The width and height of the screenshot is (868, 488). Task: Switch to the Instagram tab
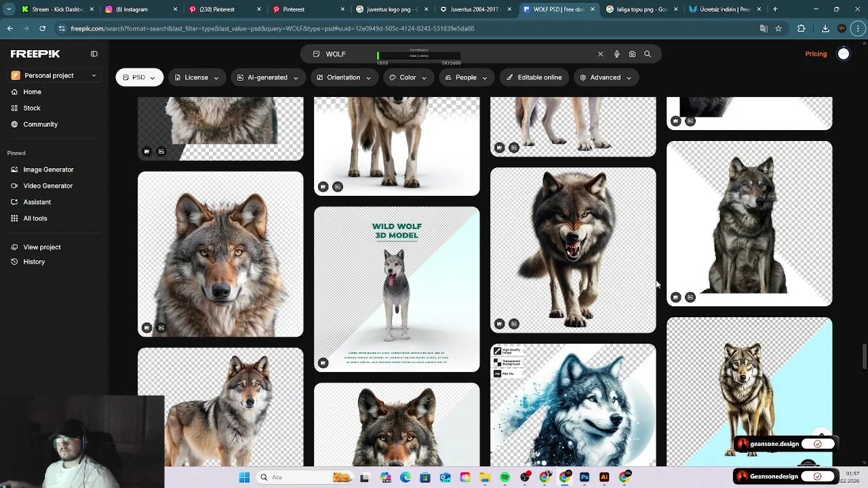click(140, 9)
